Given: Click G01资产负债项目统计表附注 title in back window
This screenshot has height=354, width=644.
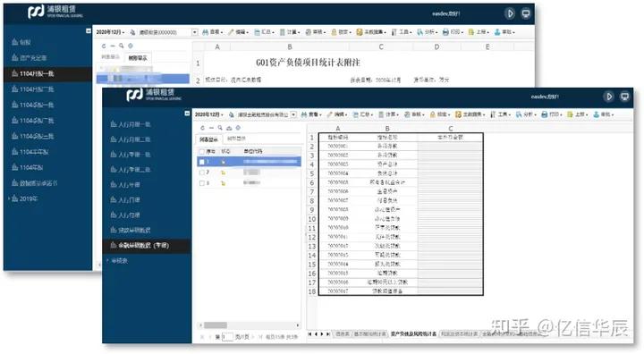Looking at the screenshot, I should click(x=308, y=63).
